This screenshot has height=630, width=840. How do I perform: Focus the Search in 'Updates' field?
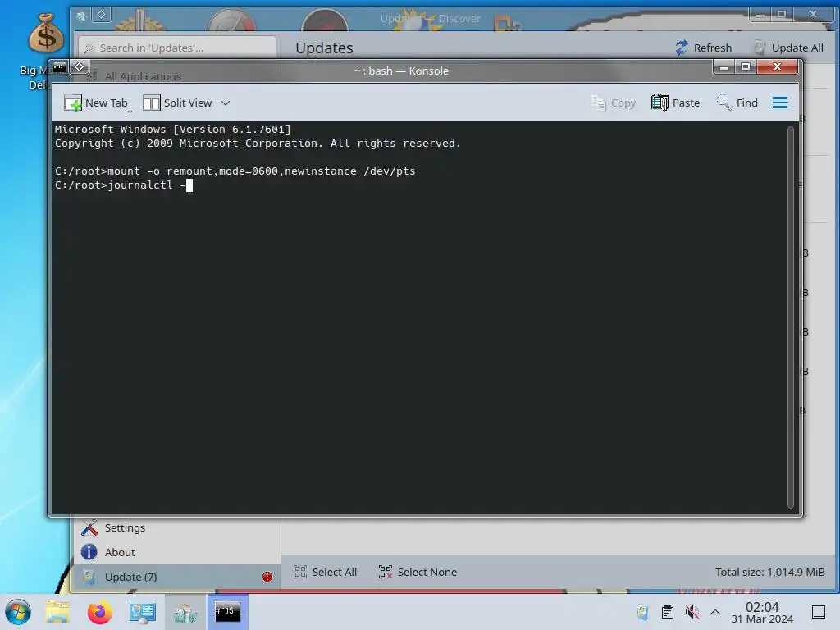tap(177, 48)
